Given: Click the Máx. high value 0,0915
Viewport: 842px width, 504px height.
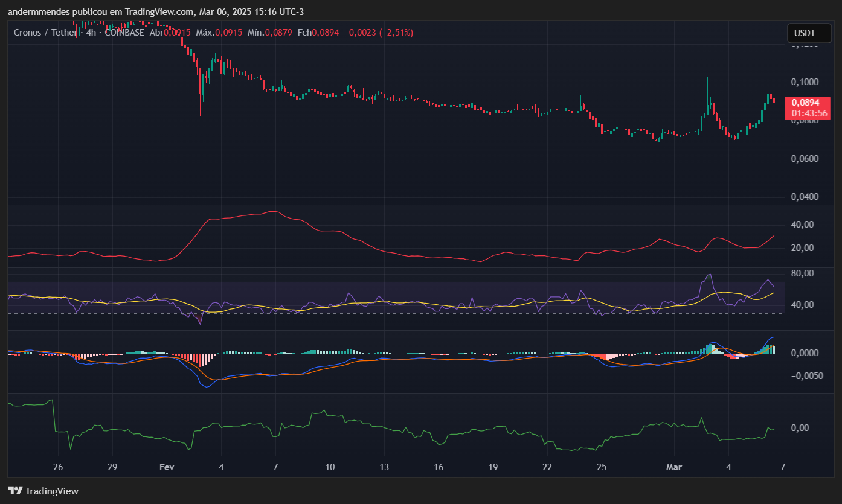Looking at the screenshot, I should click(x=230, y=33).
